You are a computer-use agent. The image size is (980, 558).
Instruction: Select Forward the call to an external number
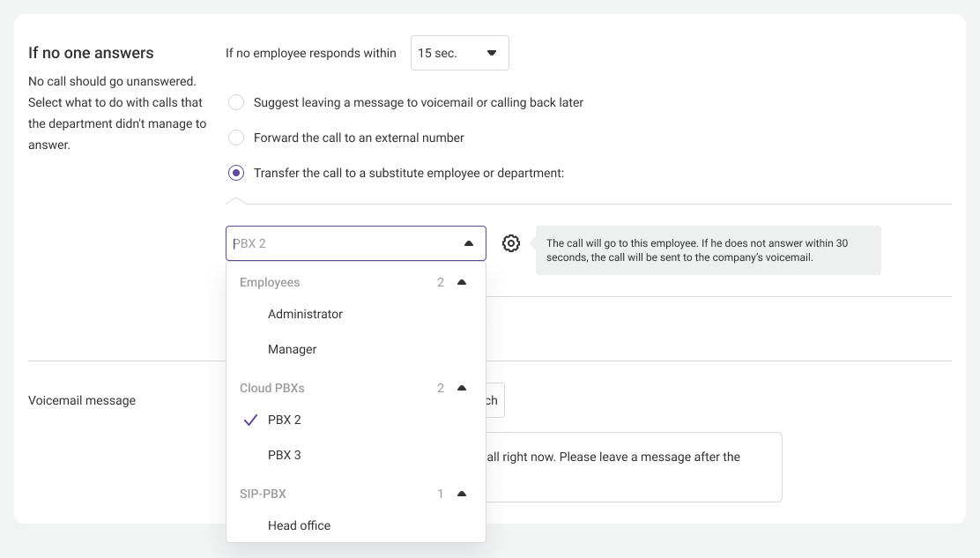click(x=236, y=138)
